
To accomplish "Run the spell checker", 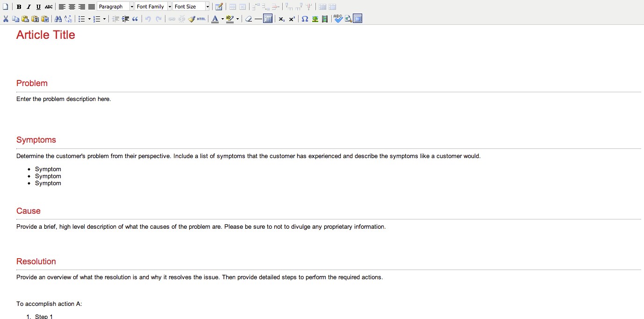I will click(338, 19).
